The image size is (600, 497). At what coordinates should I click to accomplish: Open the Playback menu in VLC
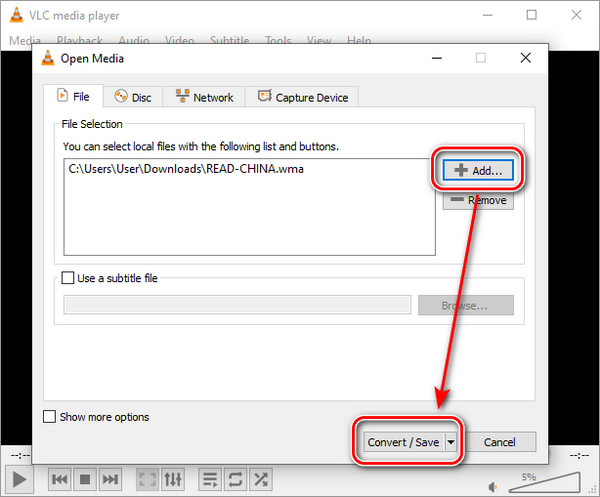click(x=80, y=41)
